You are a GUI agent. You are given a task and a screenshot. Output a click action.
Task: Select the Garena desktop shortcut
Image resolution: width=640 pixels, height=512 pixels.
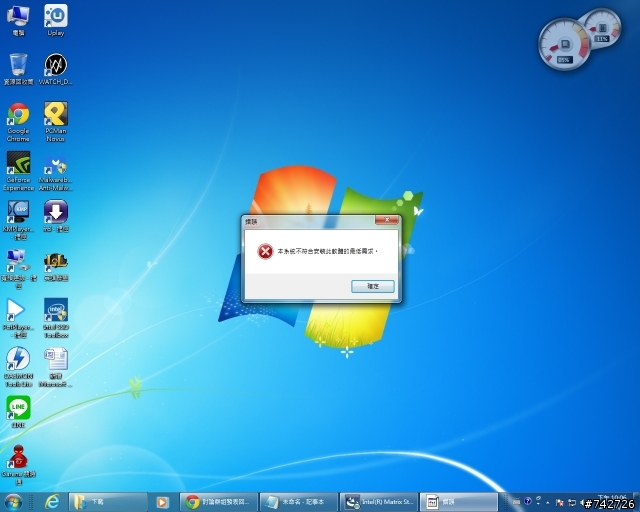(18, 465)
